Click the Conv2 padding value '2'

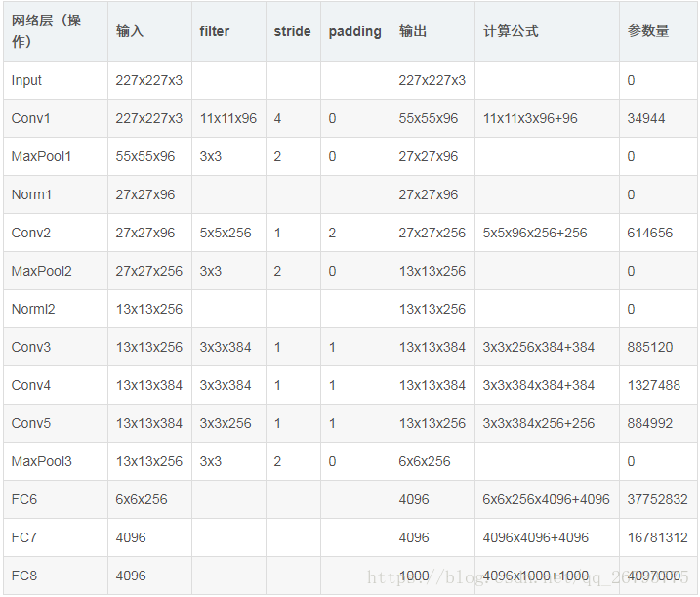click(x=332, y=233)
